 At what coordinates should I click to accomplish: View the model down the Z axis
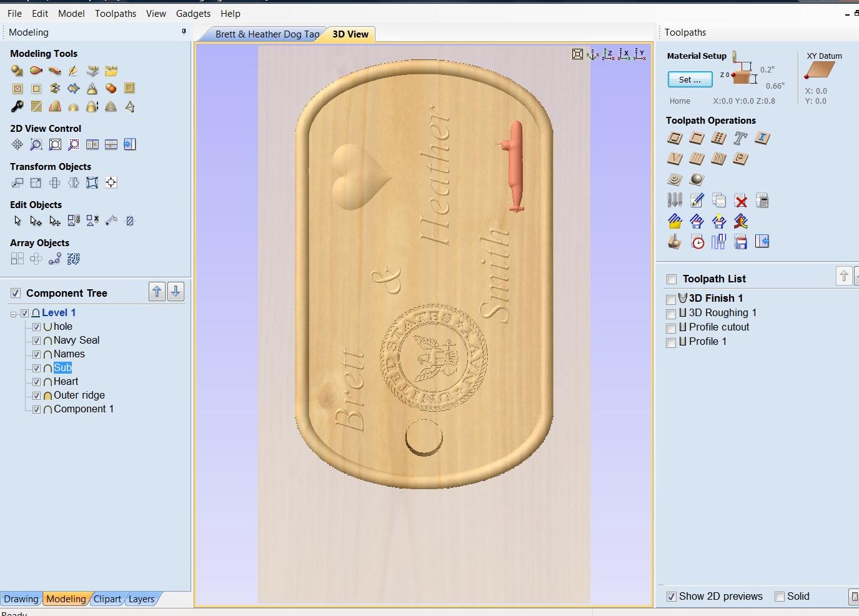(x=608, y=54)
